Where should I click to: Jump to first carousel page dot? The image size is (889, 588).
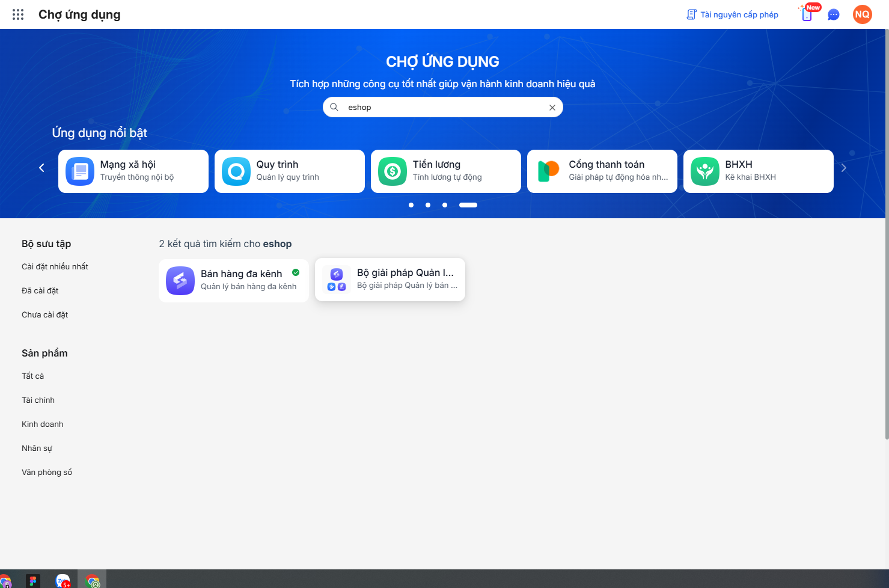pyautogui.click(x=411, y=205)
